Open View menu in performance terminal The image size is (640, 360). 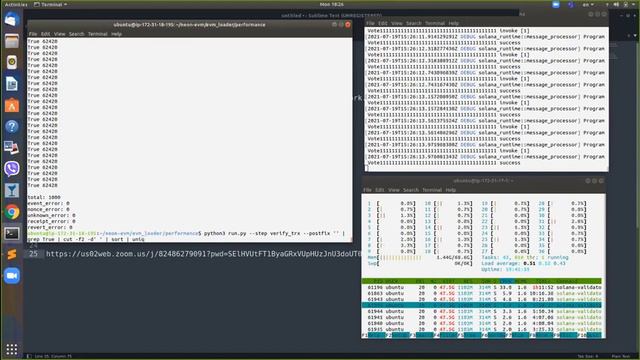[60, 34]
